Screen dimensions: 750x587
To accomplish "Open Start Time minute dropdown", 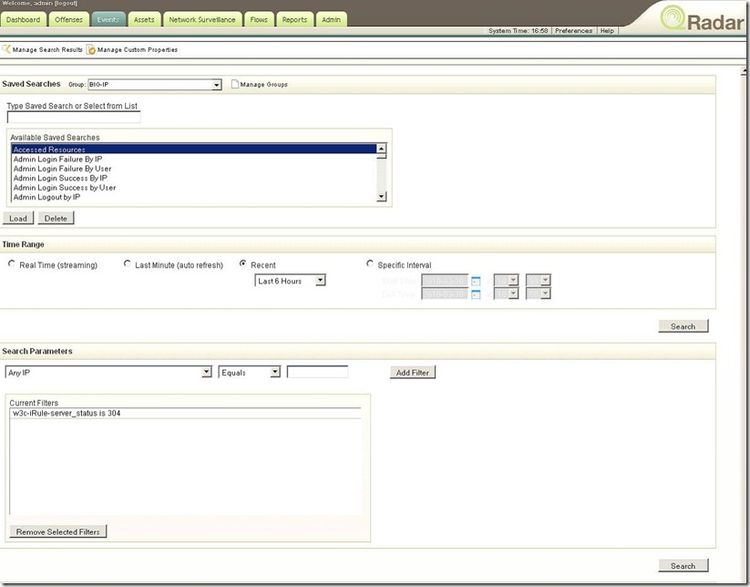I will 538,280.
